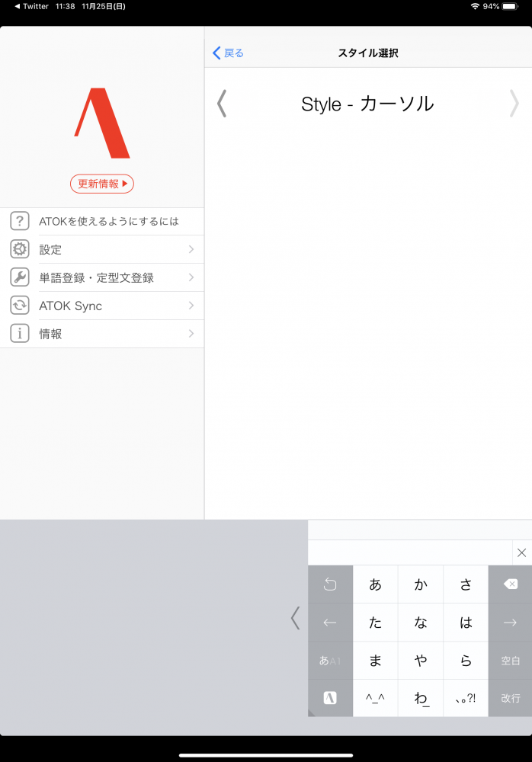
Task: Return to Twitter via status bar link
Action: click(x=30, y=6)
